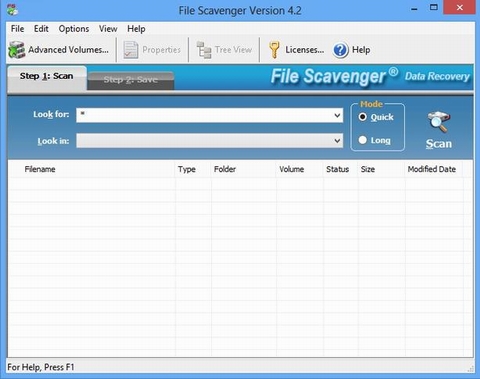This screenshot has width=480, height=379.
Task: Open Licenses via the key icon
Action: pos(274,50)
